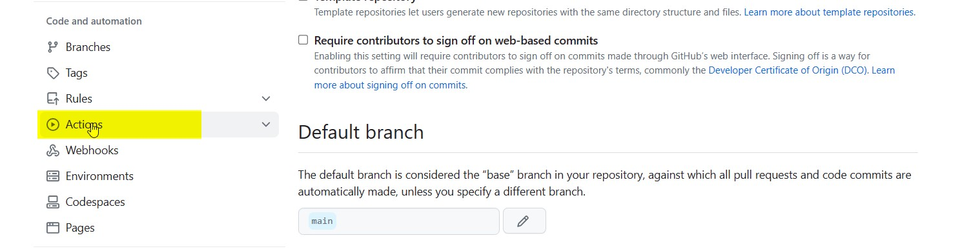Click the Webhooks icon

click(53, 150)
